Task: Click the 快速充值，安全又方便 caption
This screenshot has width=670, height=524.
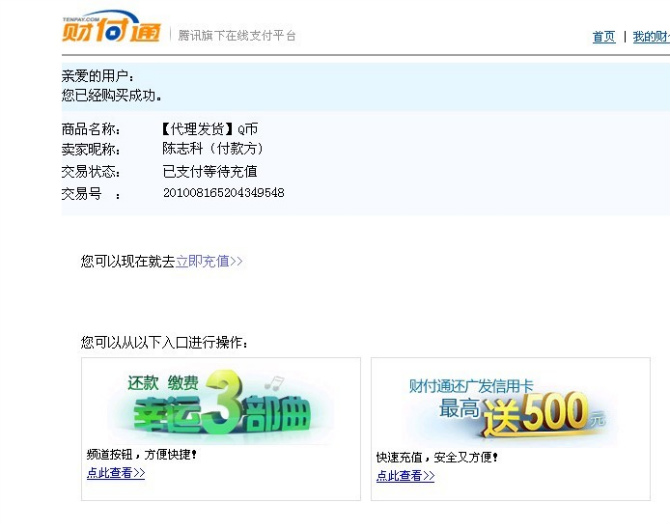Action: coord(437,457)
